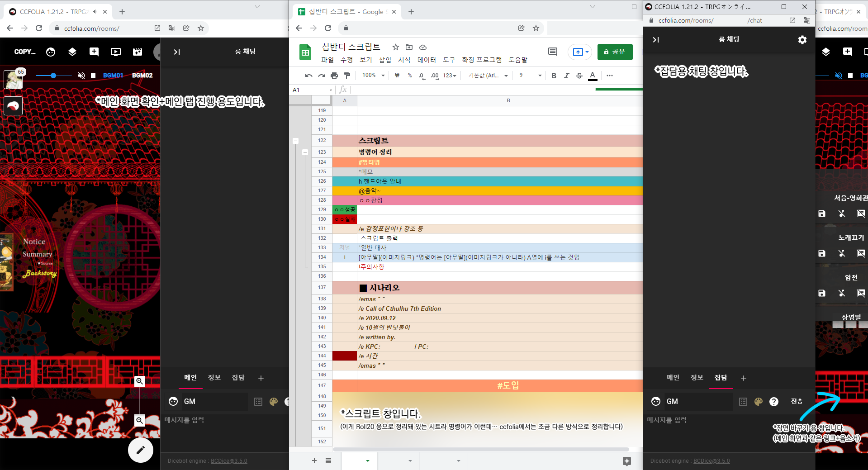This screenshot has height=470, width=868.
Task: Open the layers icon in left CCFOLIA toolbar
Action: tap(72, 52)
